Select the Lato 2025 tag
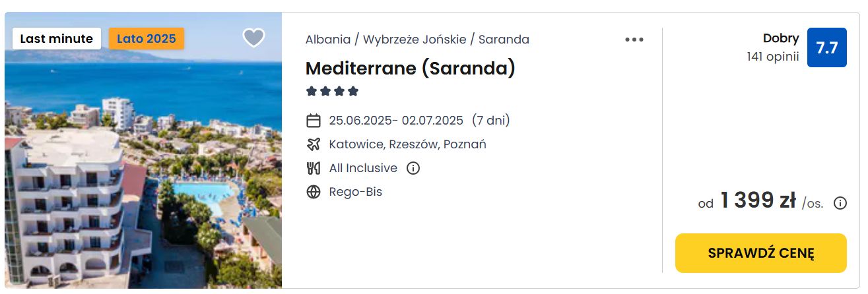The width and height of the screenshot is (868, 294). point(147,38)
